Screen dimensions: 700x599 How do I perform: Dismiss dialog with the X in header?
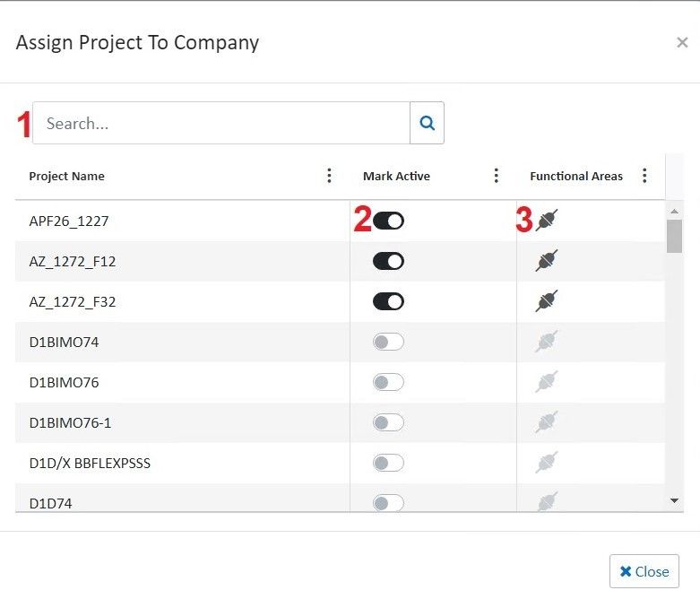682,42
